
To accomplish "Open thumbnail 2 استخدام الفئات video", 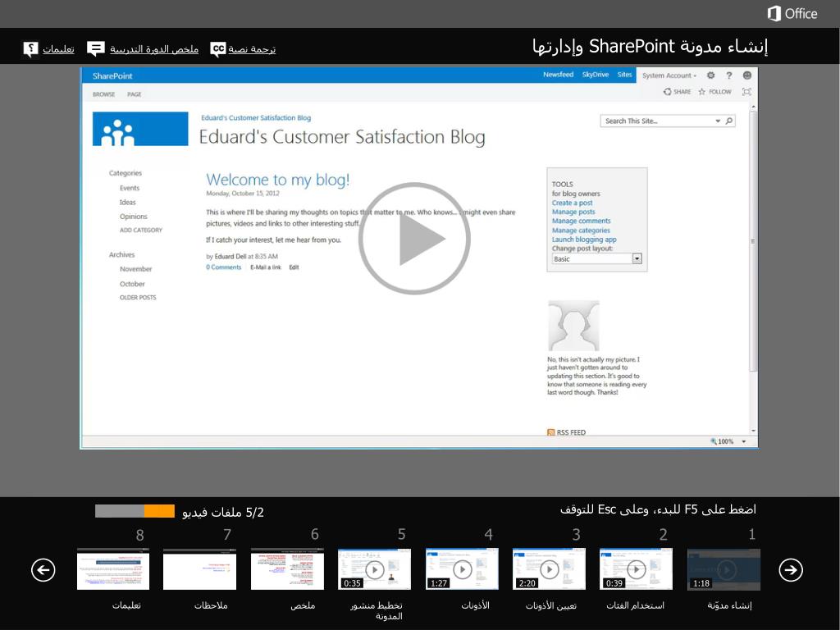I will click(636, 569).
